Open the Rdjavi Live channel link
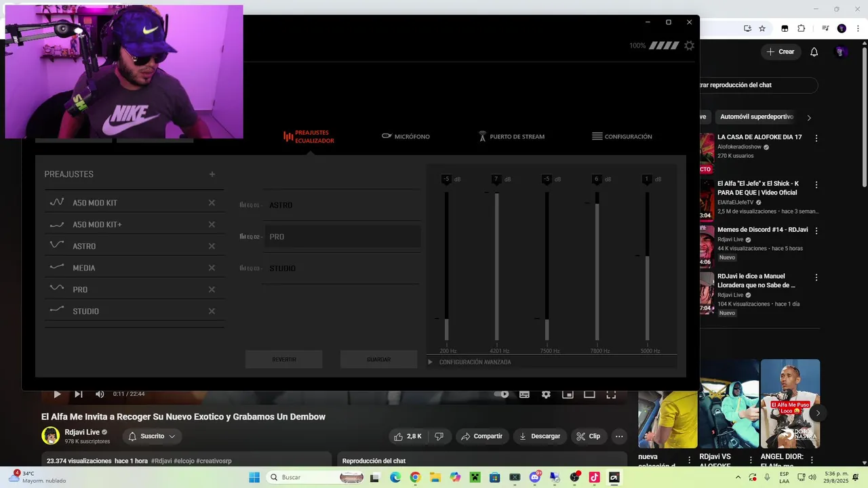 pos(82,432)
